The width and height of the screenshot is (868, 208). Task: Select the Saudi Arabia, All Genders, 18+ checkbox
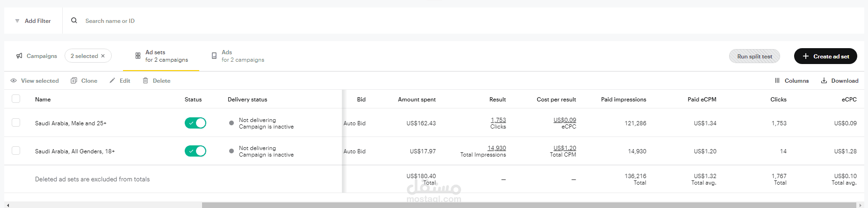16,151
